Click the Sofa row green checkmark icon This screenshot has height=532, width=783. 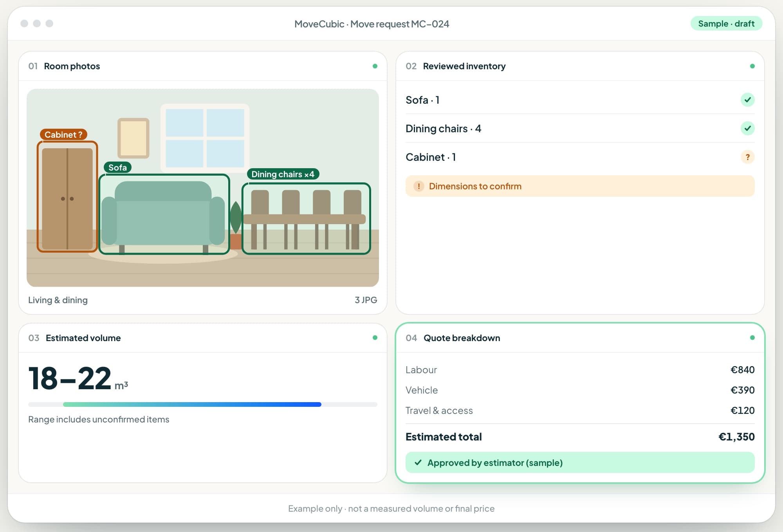point(747,100)
